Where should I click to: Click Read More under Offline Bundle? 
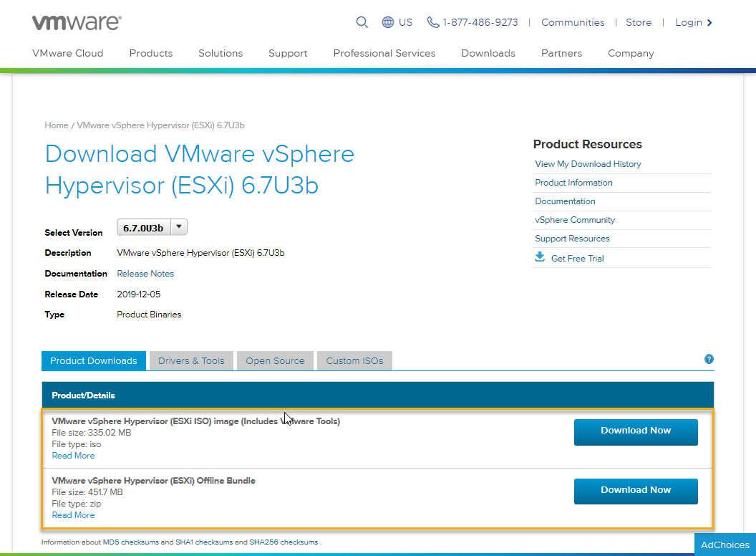click(73, 515)
